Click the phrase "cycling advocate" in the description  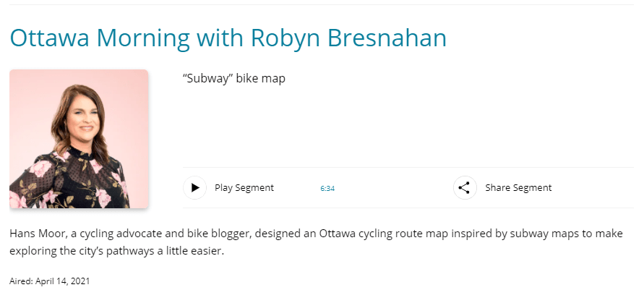point(114,234)
